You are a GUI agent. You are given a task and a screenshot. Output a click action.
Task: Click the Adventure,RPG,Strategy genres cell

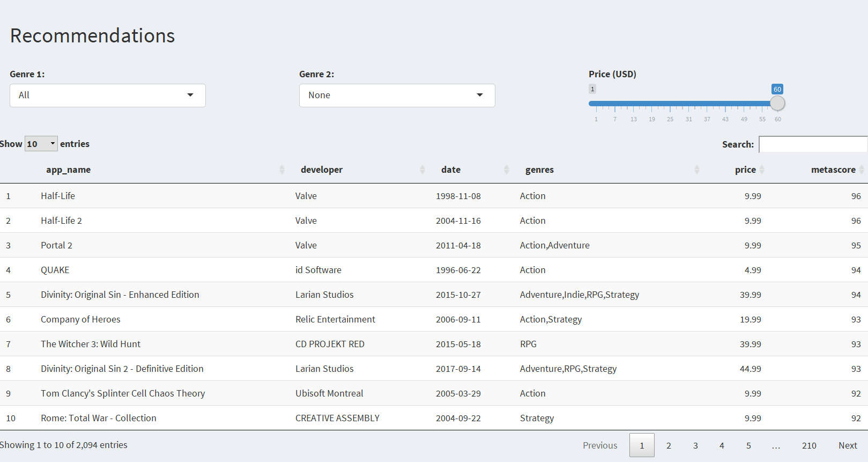[568, 369]
